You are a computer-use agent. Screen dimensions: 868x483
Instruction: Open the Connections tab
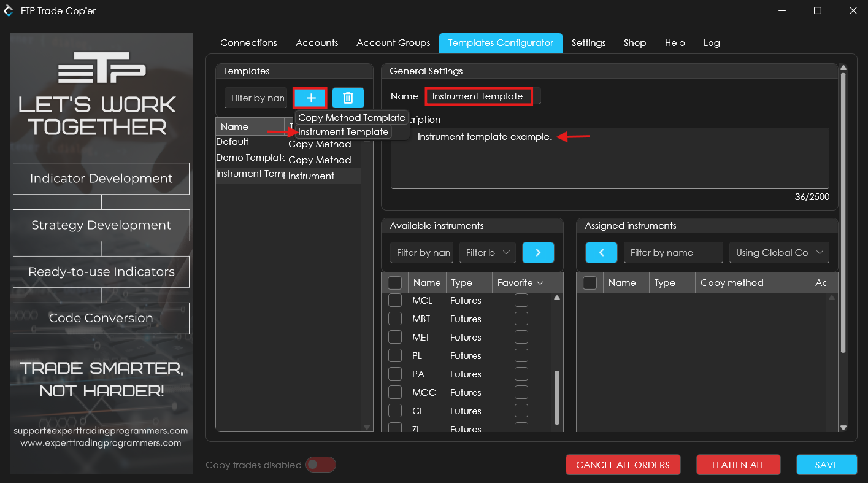pyautogui.click(x=248, y=43)
